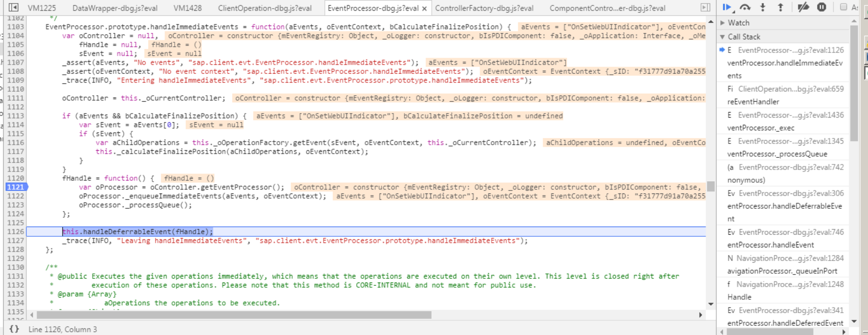This screenshot has height=335, width=868.
Task: Enable the Async checkbox
Action: 844,7
